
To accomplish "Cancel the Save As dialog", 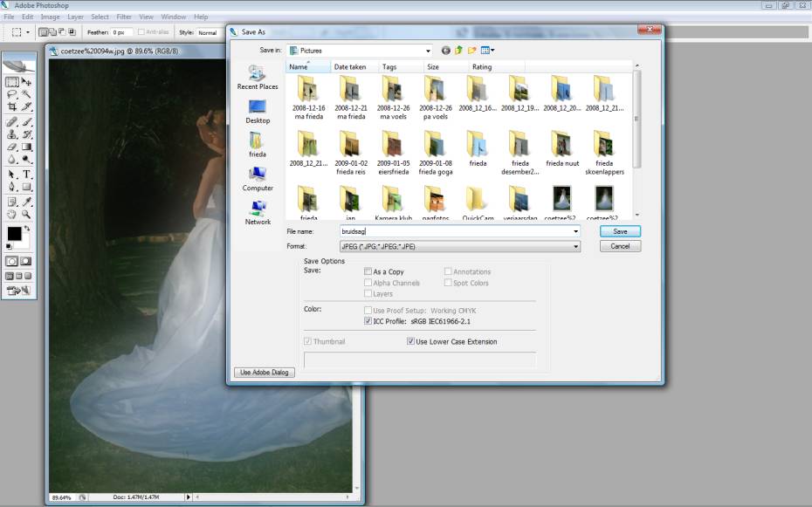I will (620, 246).
